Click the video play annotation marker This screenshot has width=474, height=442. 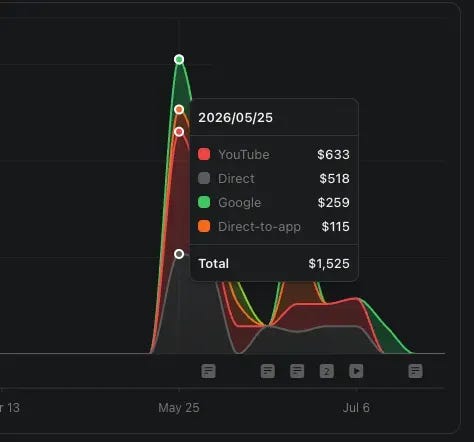356,371
